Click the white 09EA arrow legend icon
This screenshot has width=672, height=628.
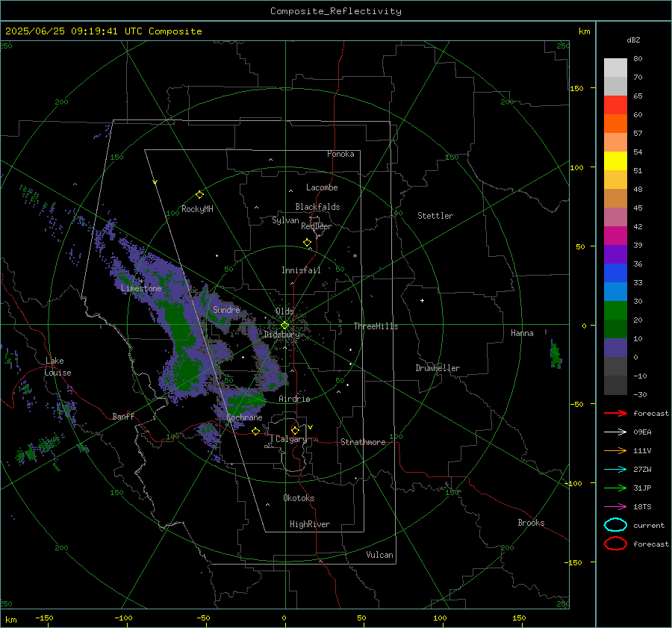click(x=615, y=432)
